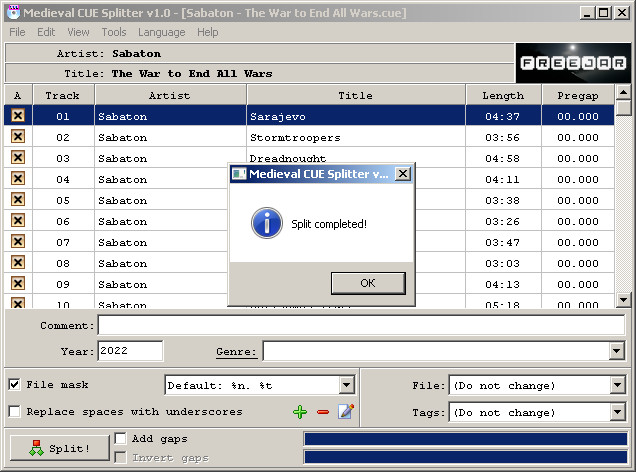
Task: Click the upper blue progress bar
Action: [466, 439]
